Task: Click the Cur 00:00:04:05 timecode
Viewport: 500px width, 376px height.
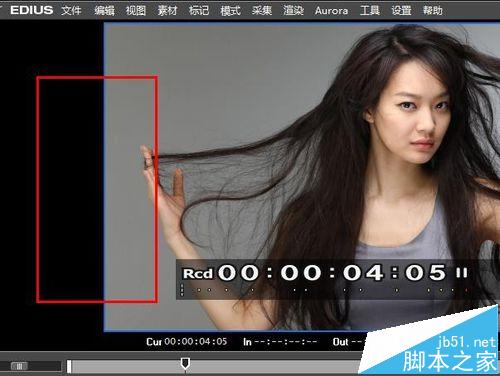Action: pyautogui.click(x=187, y=342)
